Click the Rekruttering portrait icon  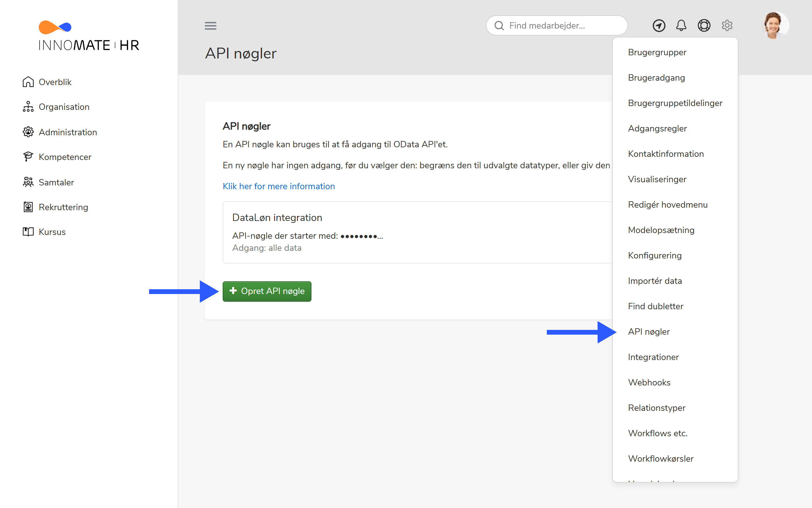pyautogui.click(x=28, y=207)
